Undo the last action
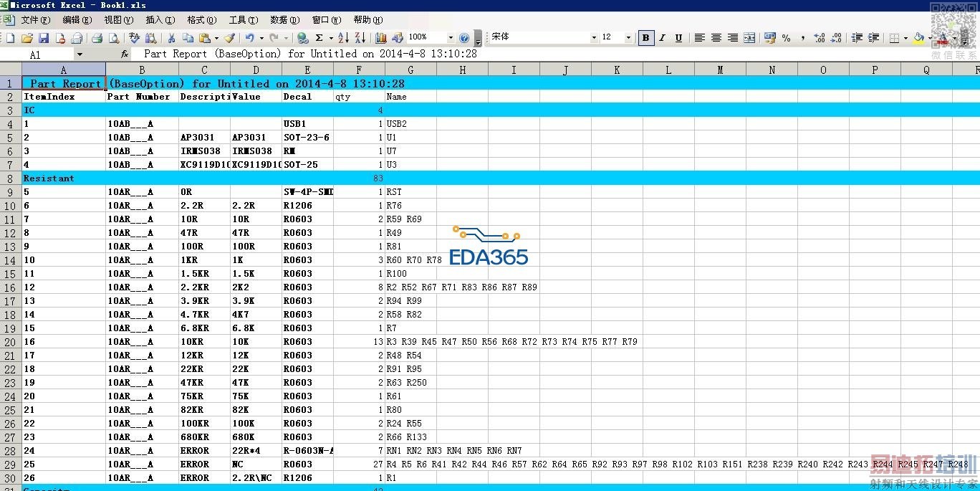This screenshot has width=980, height=491. pyautogui.click(x=249, y=37)
